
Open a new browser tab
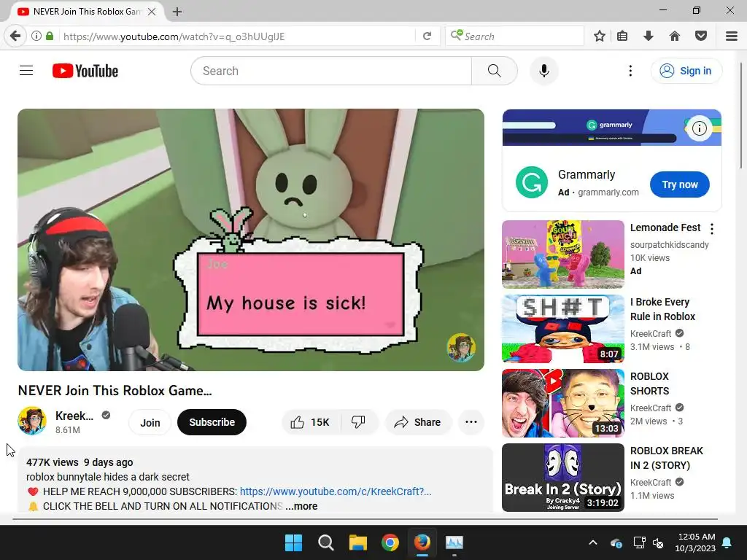(x=177, y=12)
